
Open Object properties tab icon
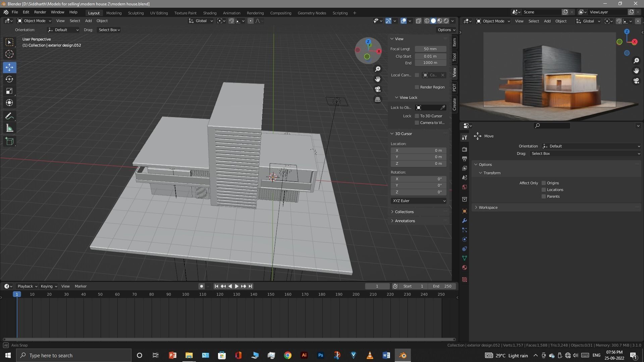[x=465, y=211]
